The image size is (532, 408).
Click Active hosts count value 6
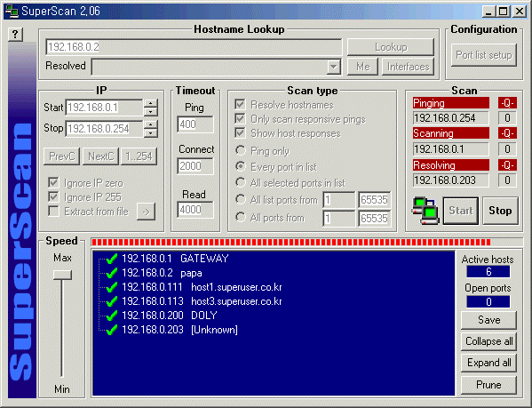[x=488, y=272]
